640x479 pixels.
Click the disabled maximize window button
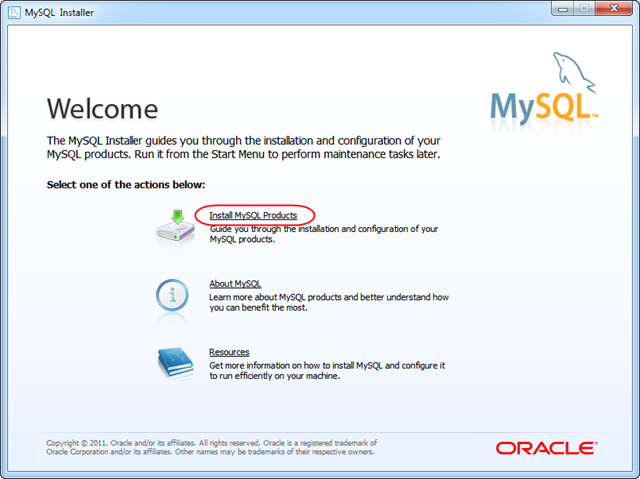(584, 9)
